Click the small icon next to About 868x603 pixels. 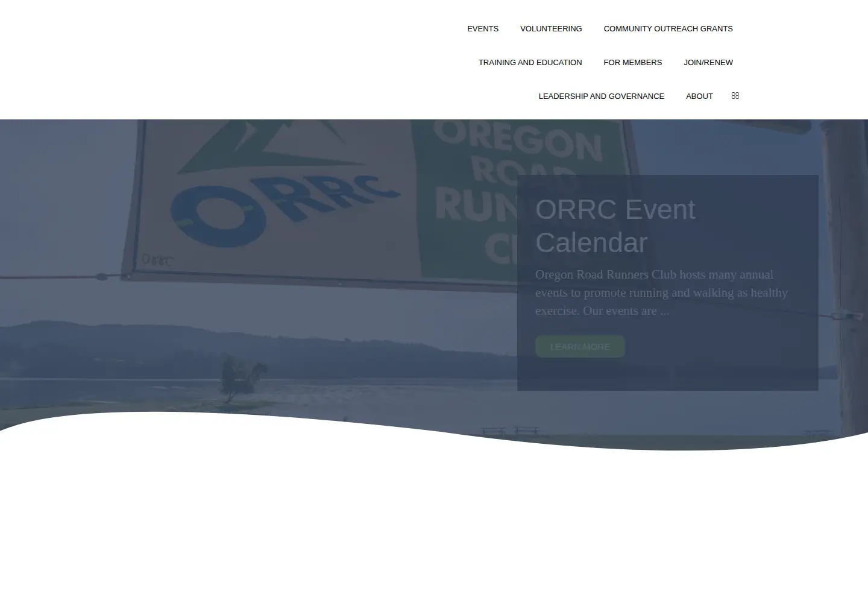(x=735, y=96)
